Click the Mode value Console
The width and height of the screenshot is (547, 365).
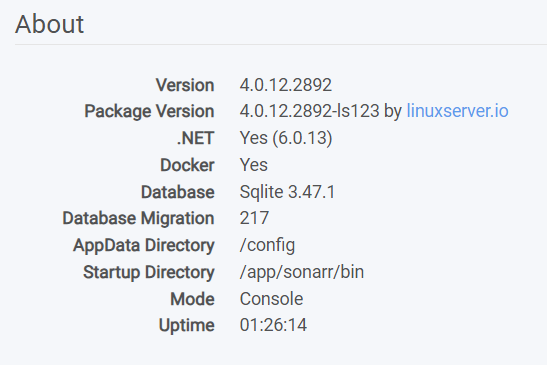click(271, 299)
